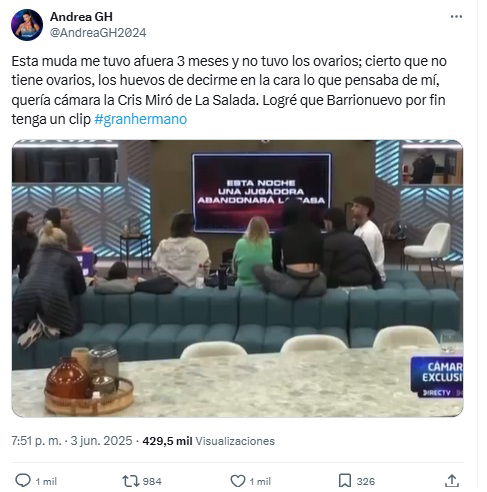Bookmark this tweet
487x492 pixels.
(345, 481)
